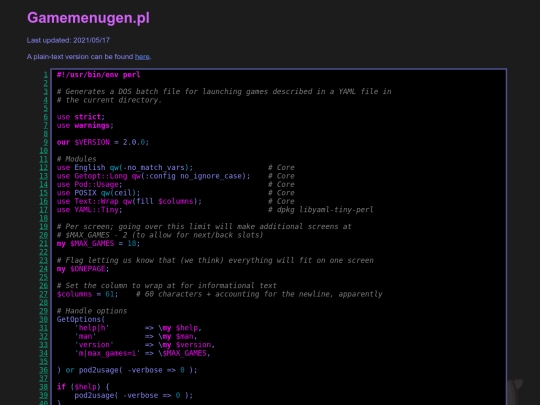
Task: Click the 'use Pod::Usage;' line
Action: pos(90,185)
